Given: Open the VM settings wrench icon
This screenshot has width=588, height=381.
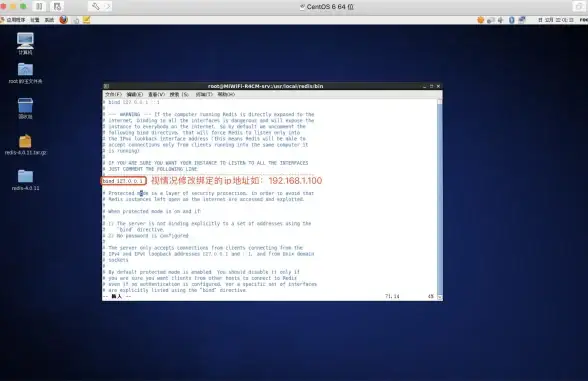Looking at the screenshot, I should 95,6.
